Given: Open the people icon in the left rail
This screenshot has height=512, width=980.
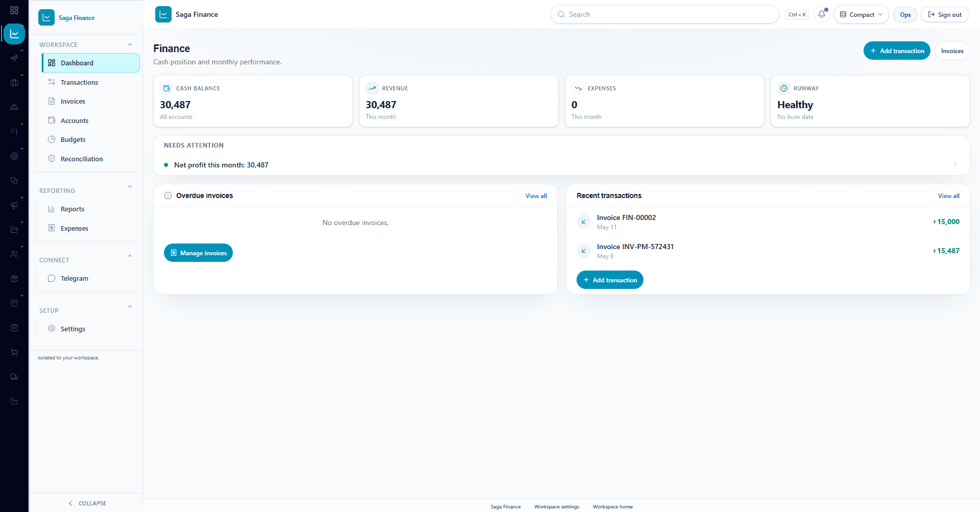Looking at the screenshot, I should click(14, 254).
